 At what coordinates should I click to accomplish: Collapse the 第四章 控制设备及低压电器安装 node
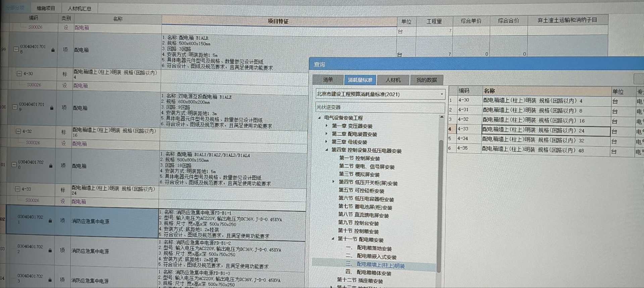[x=326, y=150]
